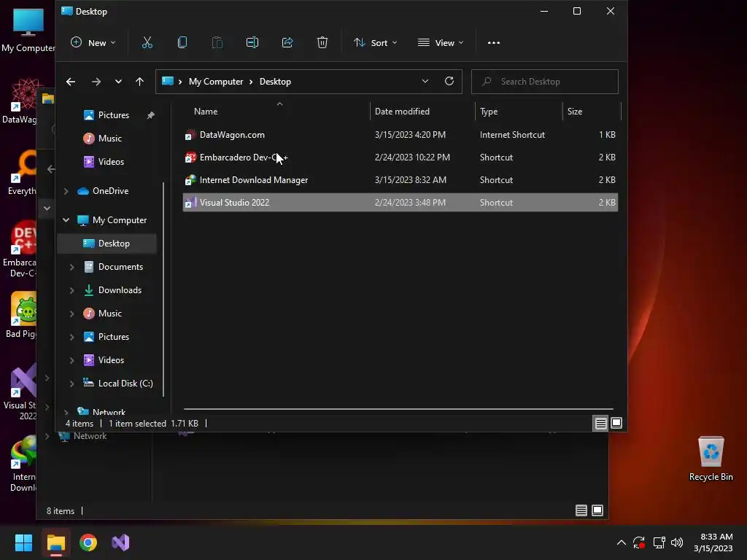Click the horizontal scrollbar in file list
This screenshot has height=560, width=747.
tap(398, 408)
